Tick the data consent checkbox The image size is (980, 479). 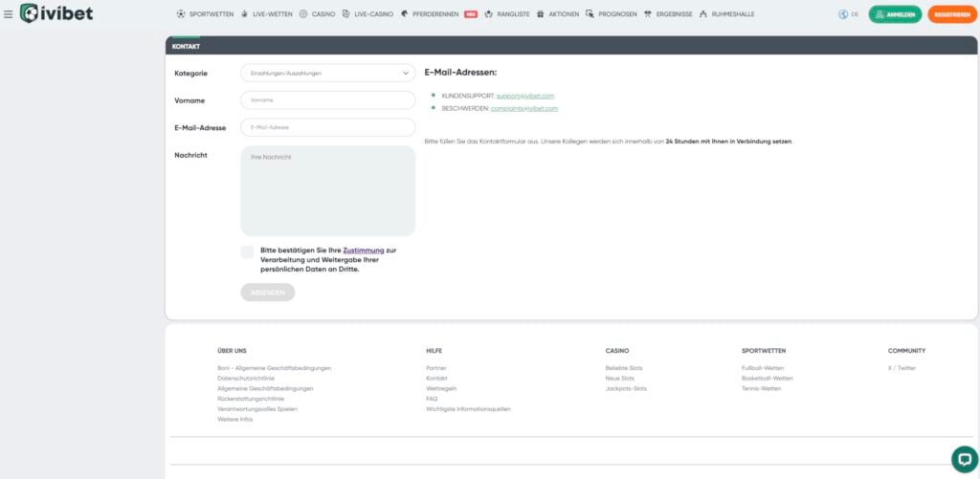[248, 252]
